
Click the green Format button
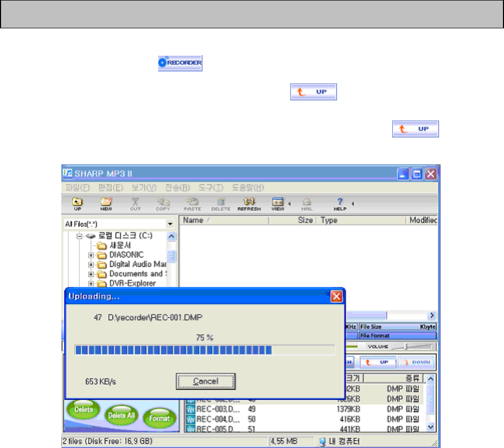click(159, 419)
